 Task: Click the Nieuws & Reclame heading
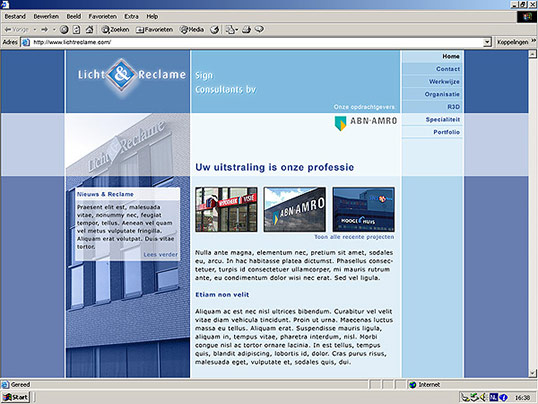pos(105,194)
